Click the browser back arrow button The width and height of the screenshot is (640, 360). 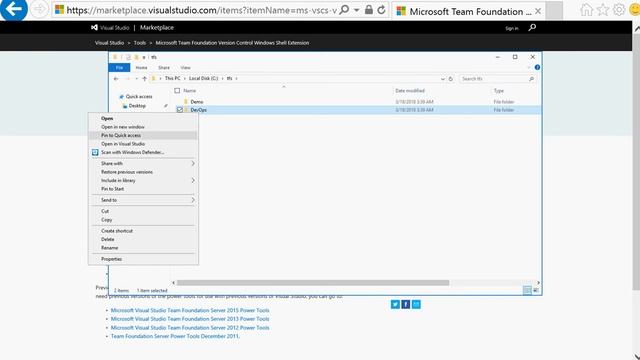[13, 9]
